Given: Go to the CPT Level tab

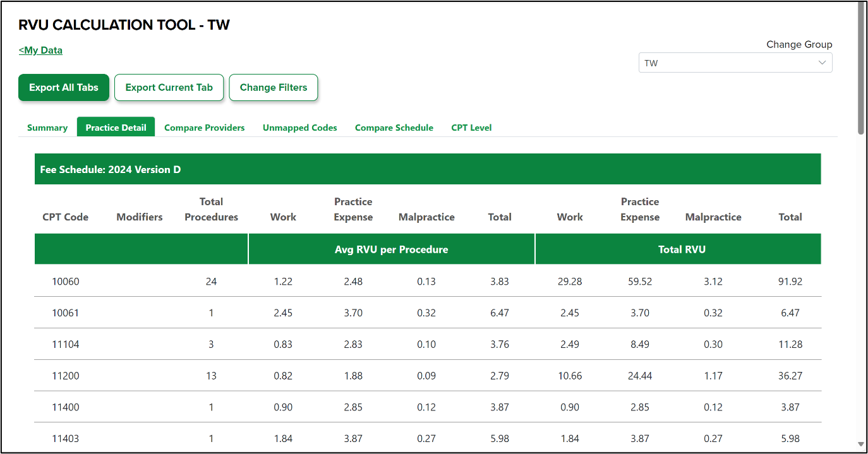Looking at the screenshot, I should tap(471, 128).
